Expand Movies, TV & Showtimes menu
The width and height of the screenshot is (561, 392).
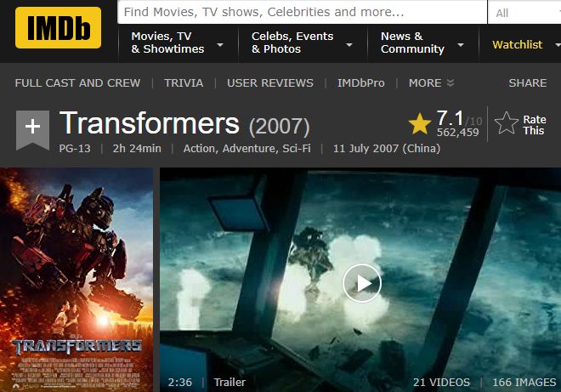(x=178, y=43)
